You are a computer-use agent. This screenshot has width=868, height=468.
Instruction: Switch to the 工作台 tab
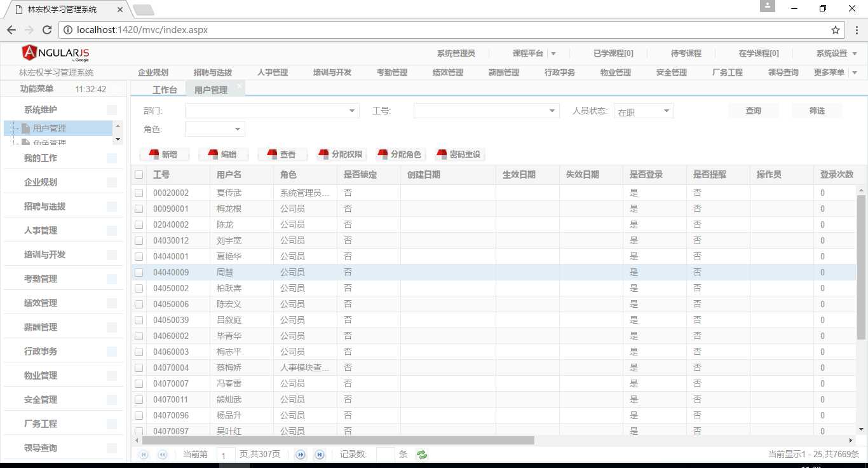[x=165, y=90]
